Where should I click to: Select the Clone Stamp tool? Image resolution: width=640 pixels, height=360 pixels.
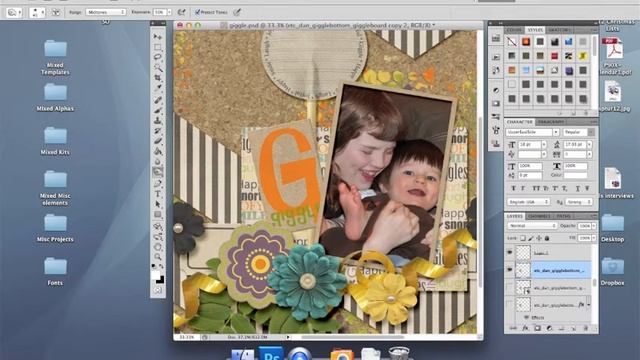(158, 120)
